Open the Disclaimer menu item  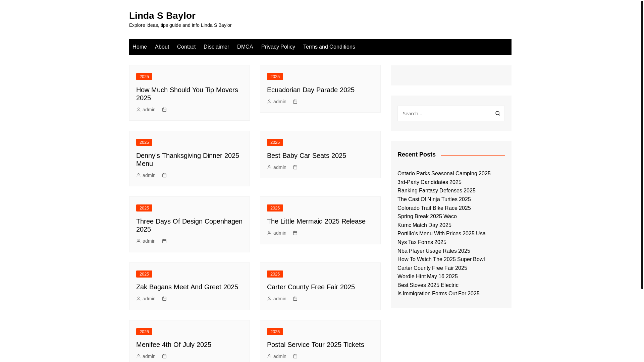coord(216,47)
